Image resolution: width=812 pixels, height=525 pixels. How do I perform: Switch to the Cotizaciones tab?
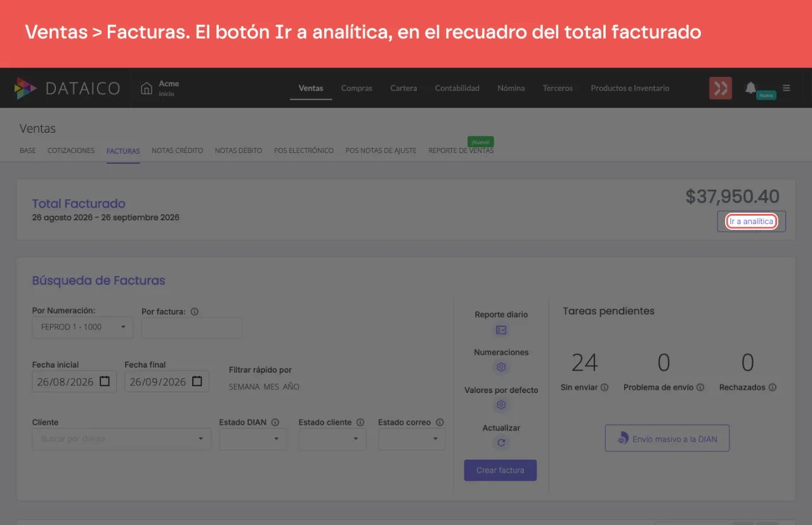tap(71, 150)
